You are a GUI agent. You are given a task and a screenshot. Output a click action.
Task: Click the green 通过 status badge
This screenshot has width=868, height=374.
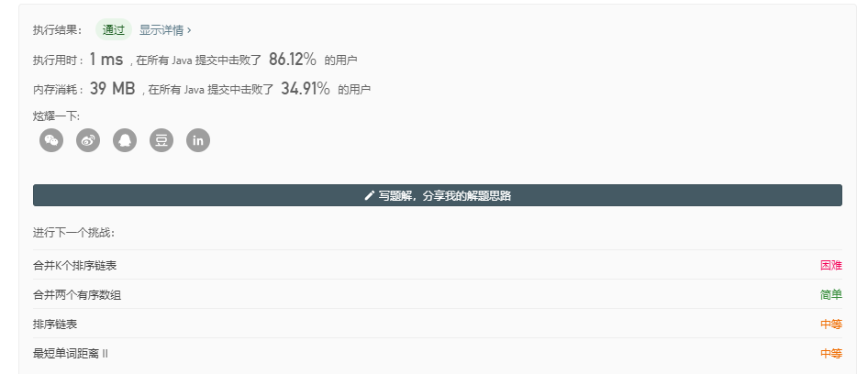[x=114, y=29]
